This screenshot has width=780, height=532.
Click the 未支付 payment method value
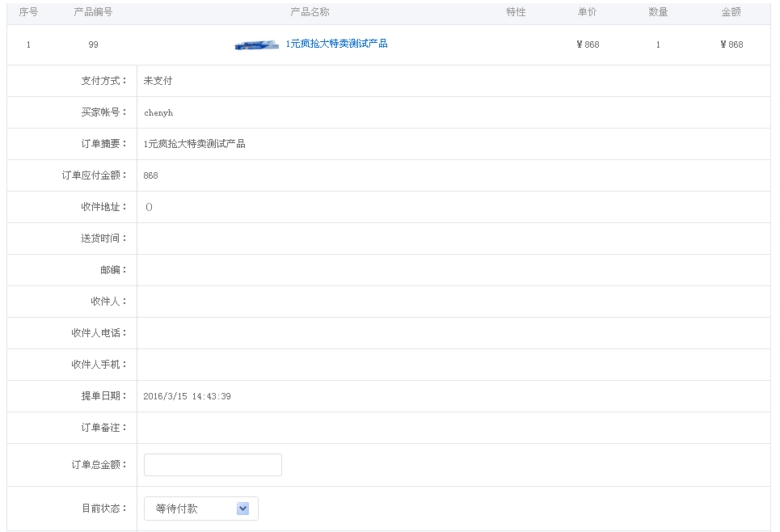pos(158,81)
